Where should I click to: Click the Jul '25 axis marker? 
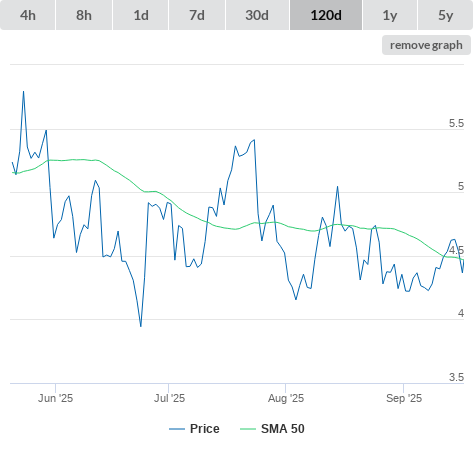pyautogui.click(x=169, y=398)
